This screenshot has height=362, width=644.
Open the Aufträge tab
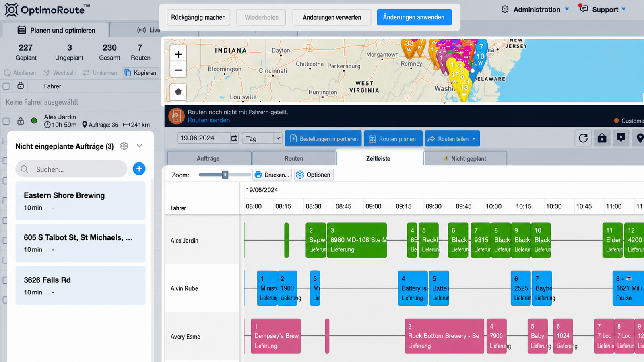click(208, 158)
